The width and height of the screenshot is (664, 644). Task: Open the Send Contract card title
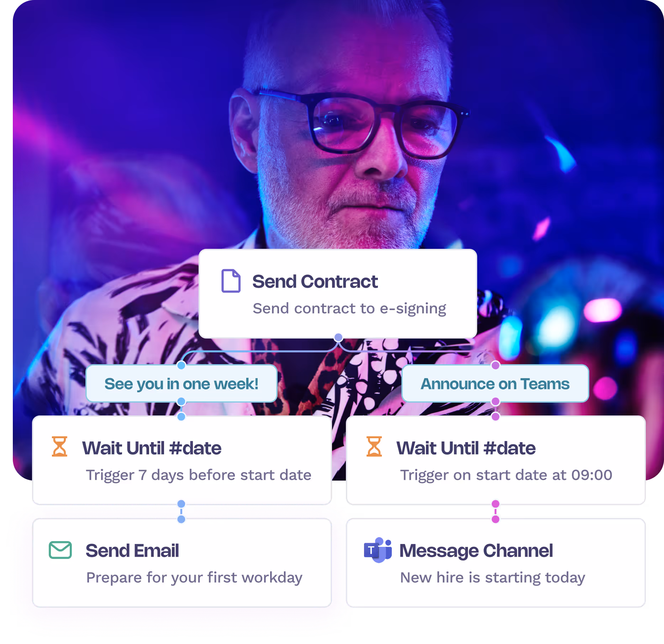pos(315,282)
